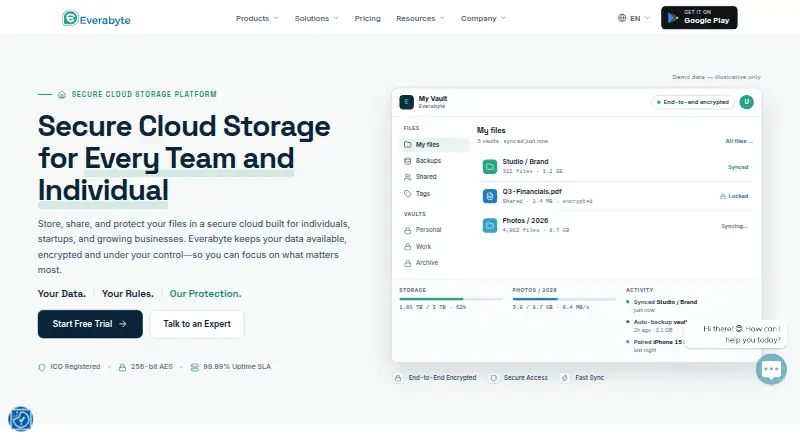
Task: Click the Syncing... status label
Action: (734, 226)
